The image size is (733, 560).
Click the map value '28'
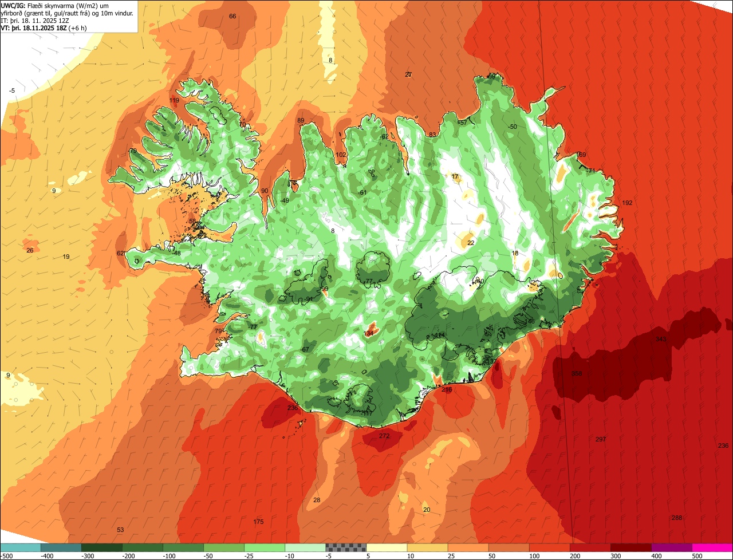317,500
